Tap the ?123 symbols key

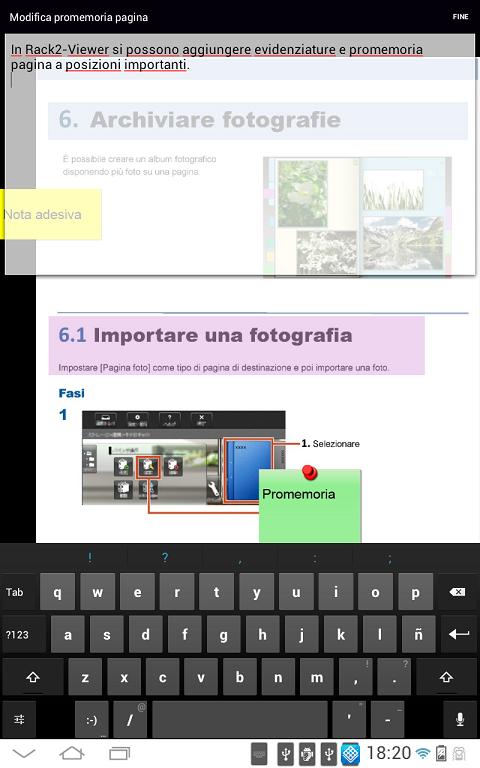coord(24,635)
